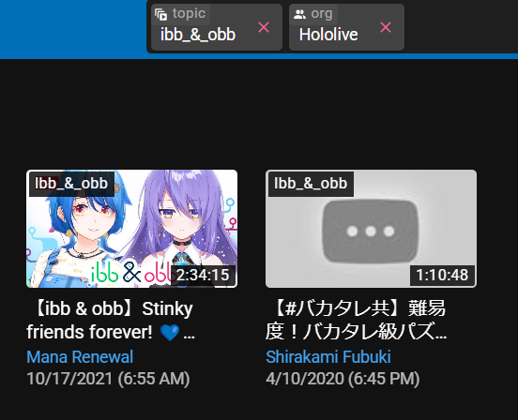The image size is (518, 420).
Task: Select the ibb_&_obb topic chip
Action: [x=217, y=27]
